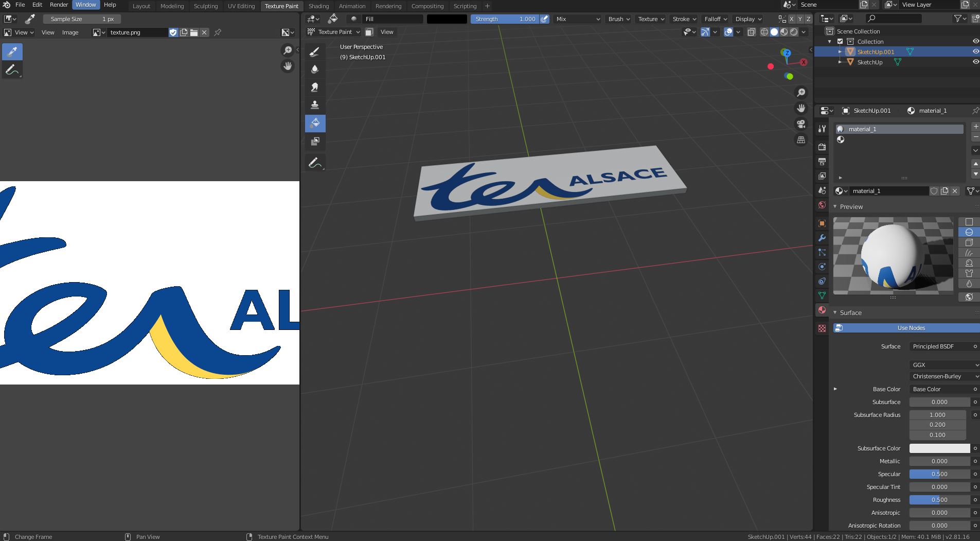This screenshot has width=980, height=541.
Task: Open the Render properties tab
Action: coord(822,147)
